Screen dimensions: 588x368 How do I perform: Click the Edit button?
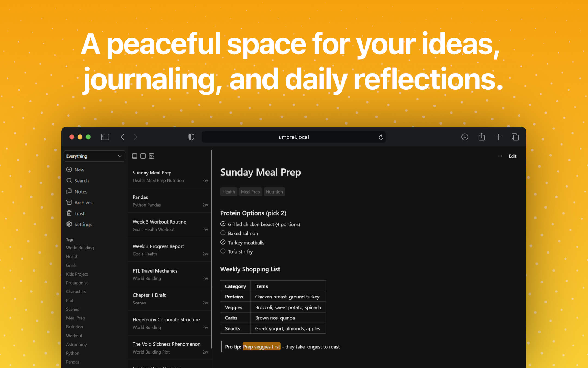coord(512,156)
